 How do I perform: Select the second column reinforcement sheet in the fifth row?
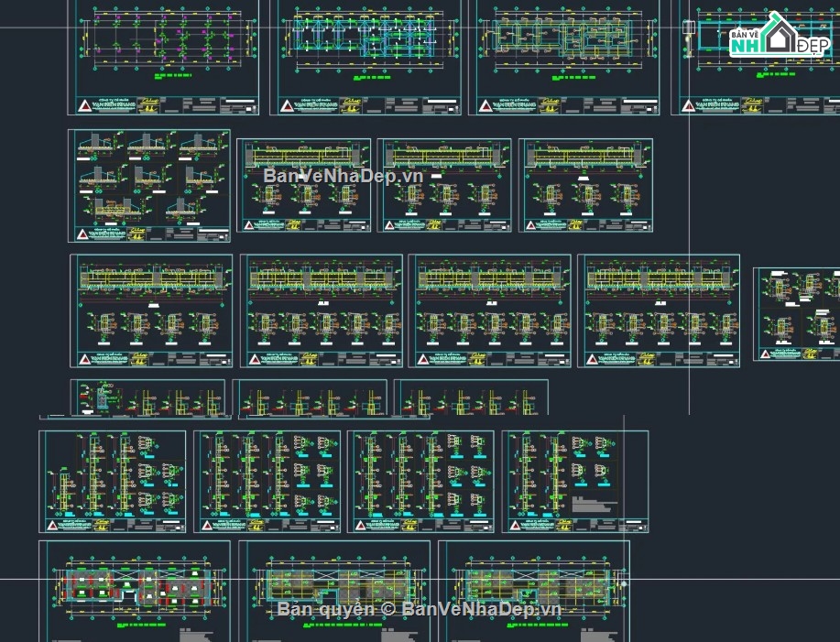point(267,482)
